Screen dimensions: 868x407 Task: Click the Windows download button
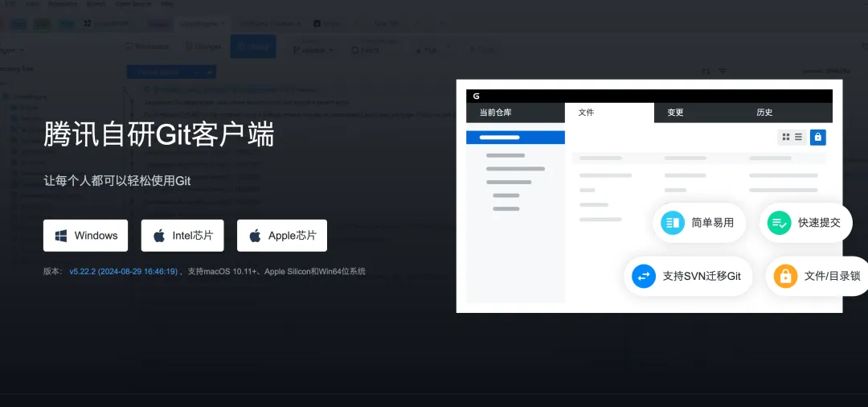coord(86,236)
